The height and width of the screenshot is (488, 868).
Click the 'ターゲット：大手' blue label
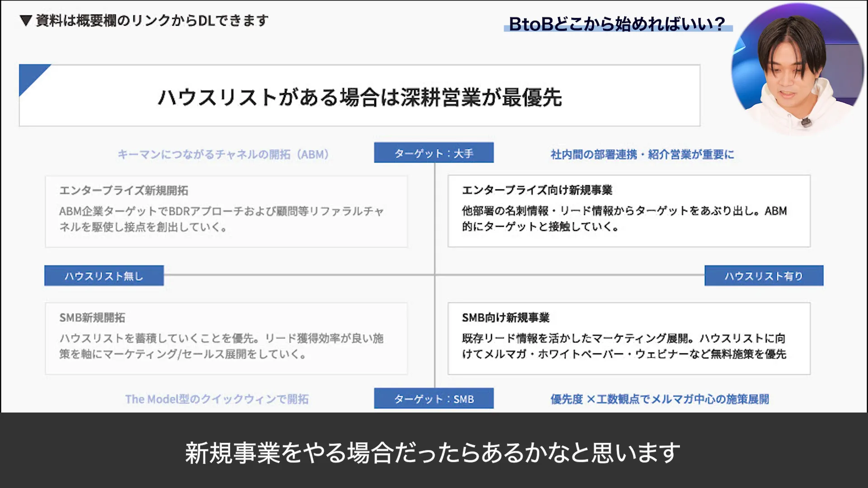click(x=434, y=153)
